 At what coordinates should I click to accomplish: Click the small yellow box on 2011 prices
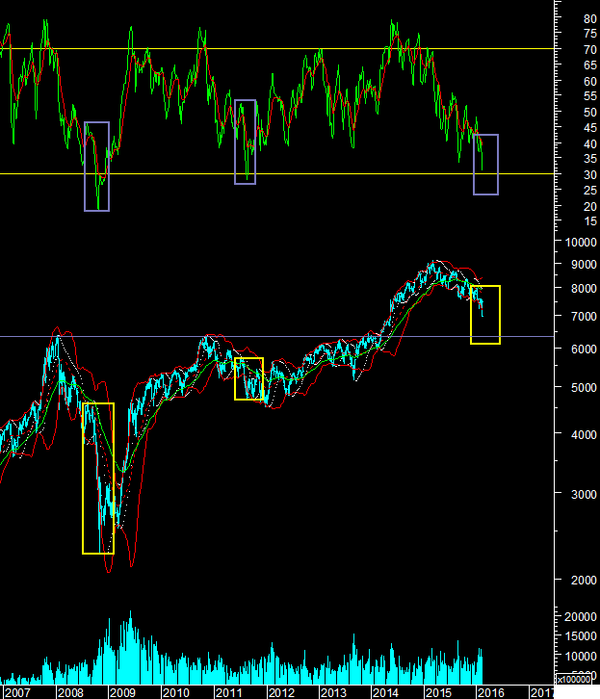click(248, 379)
